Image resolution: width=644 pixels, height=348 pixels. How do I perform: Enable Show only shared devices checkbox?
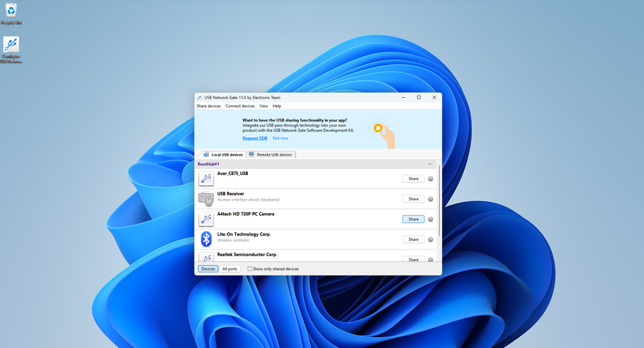click(x=250, y=269)
